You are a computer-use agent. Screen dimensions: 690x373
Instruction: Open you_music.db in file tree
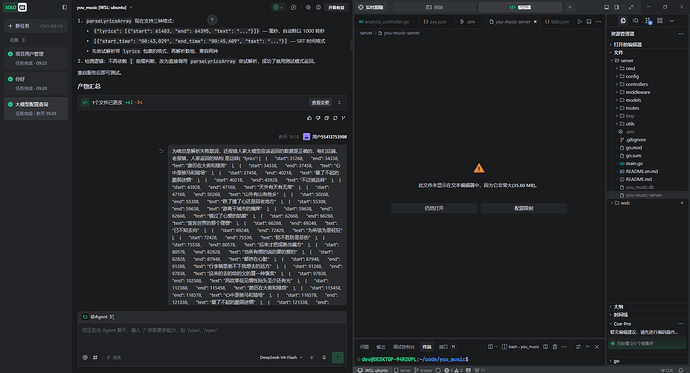tap(639, 187)
